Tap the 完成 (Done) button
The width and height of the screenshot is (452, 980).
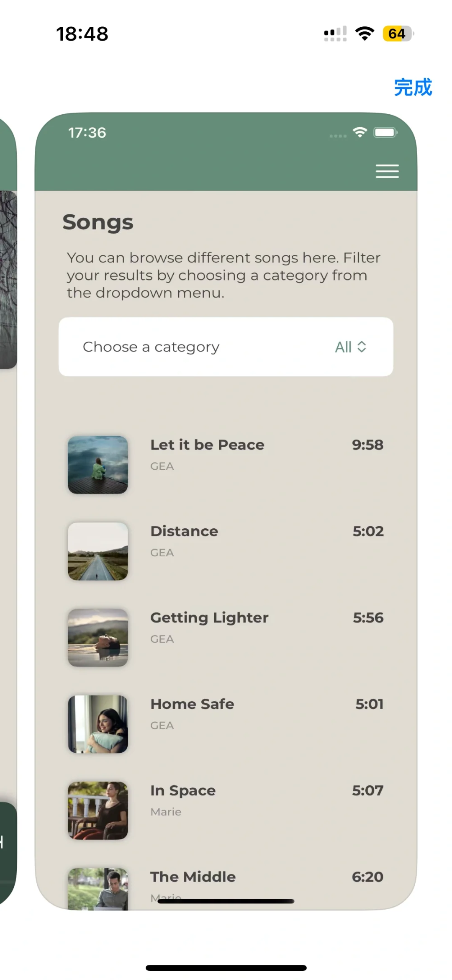[413, 87]
